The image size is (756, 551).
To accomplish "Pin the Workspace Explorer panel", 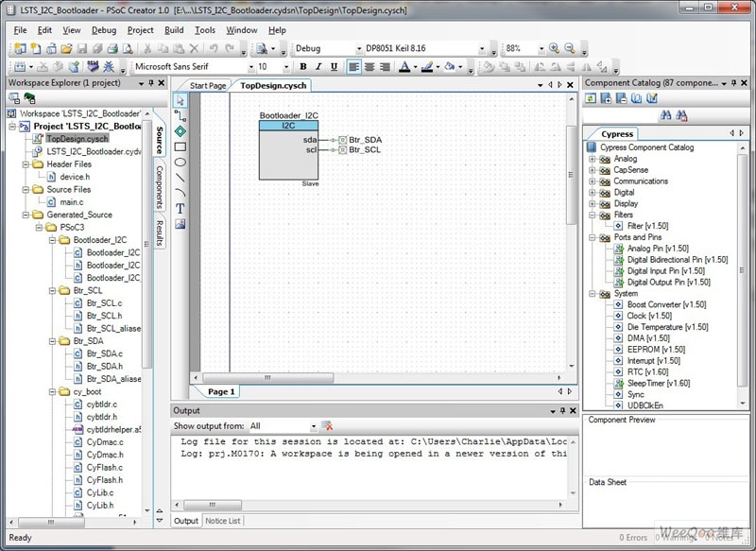I will coord(151,83).
